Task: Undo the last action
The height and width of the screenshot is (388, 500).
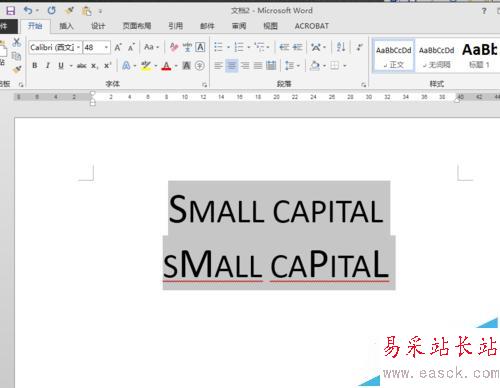Action: pos(28,11)
